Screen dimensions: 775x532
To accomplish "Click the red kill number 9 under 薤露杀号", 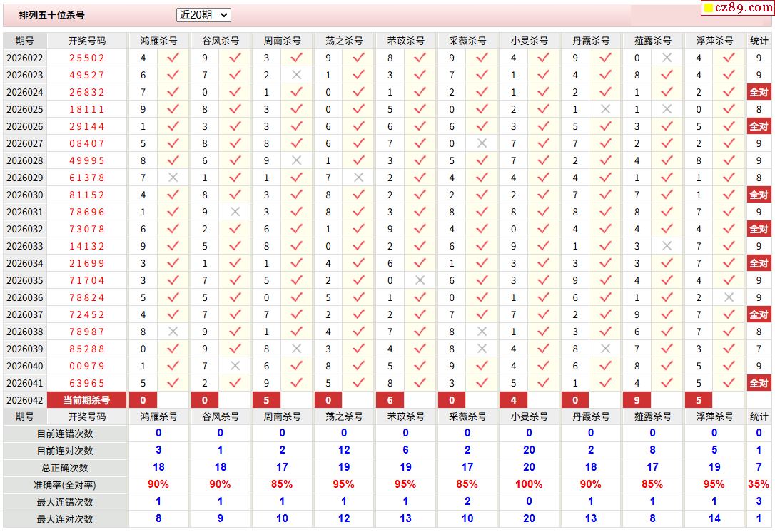I will pyautogui.click(x=637, y=400).
